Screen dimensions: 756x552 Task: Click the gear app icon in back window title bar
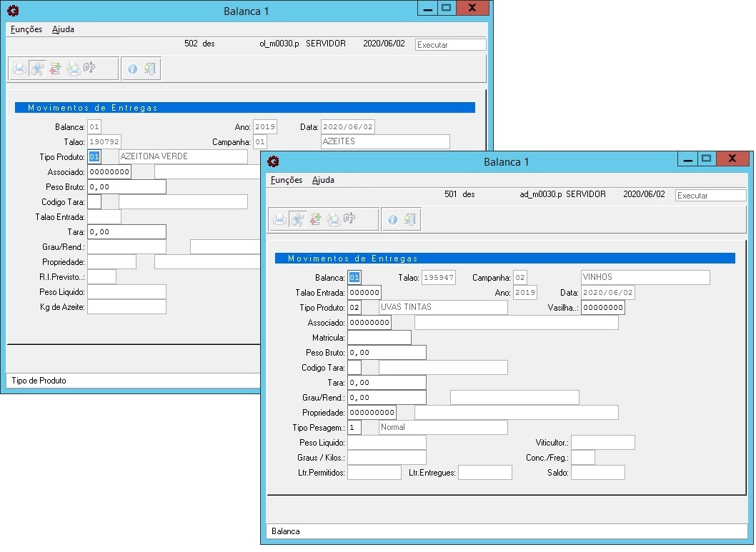coord(13,11)
